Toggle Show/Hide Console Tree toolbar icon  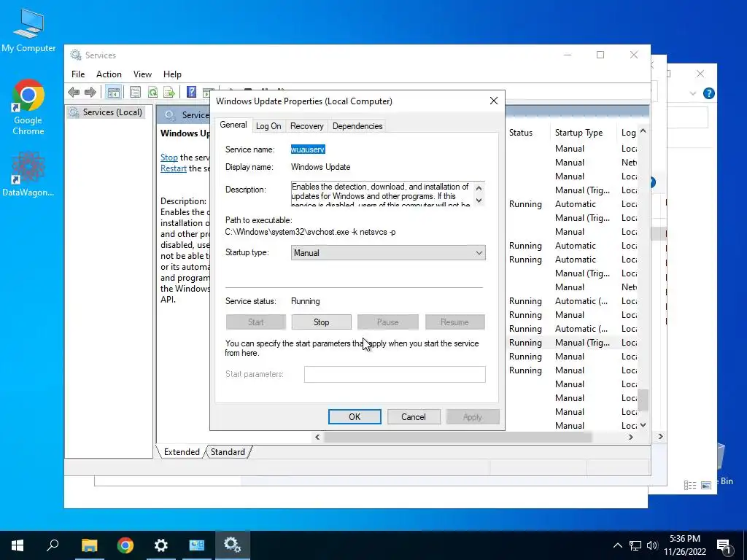[113, 92]
